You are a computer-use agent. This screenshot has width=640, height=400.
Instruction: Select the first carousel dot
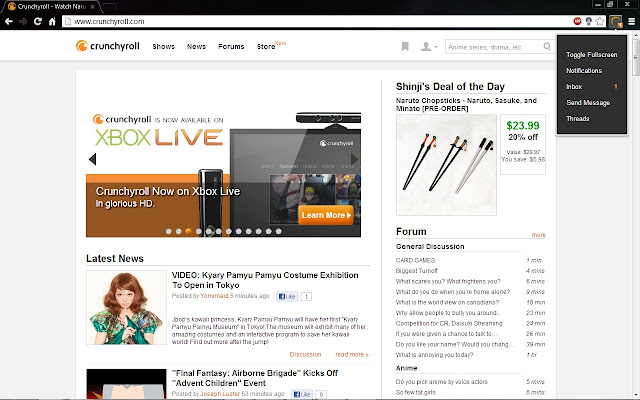click(x=169, y=231)
